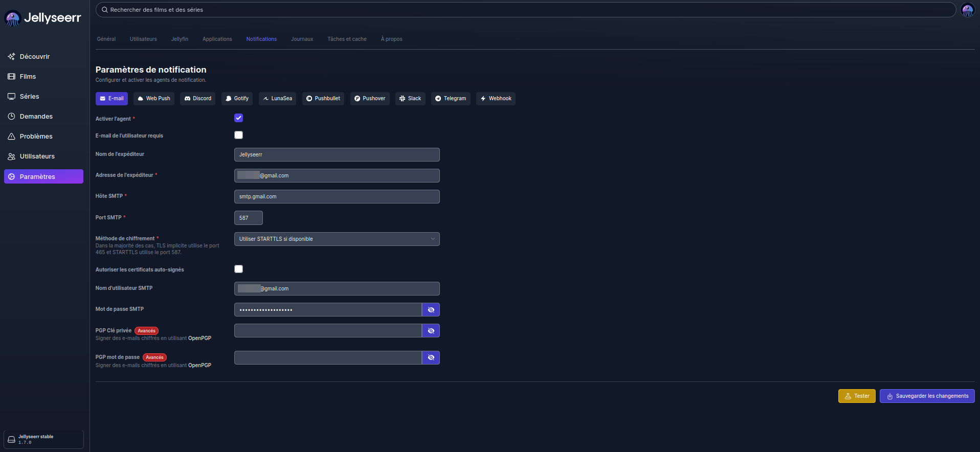Click the Jellyseerr stable version icon
This screenshot has height=452, width=980.
pyautogui.click(x=11, y=439)
